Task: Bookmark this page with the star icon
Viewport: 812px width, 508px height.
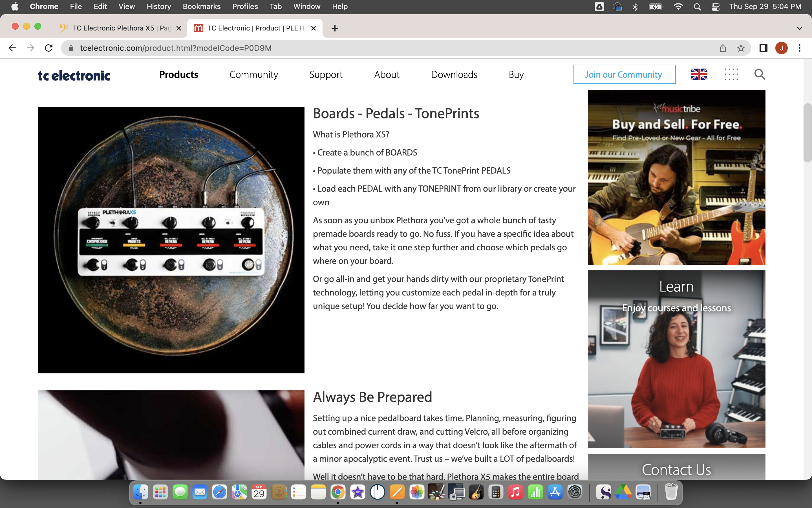Action: pos(741,48)
